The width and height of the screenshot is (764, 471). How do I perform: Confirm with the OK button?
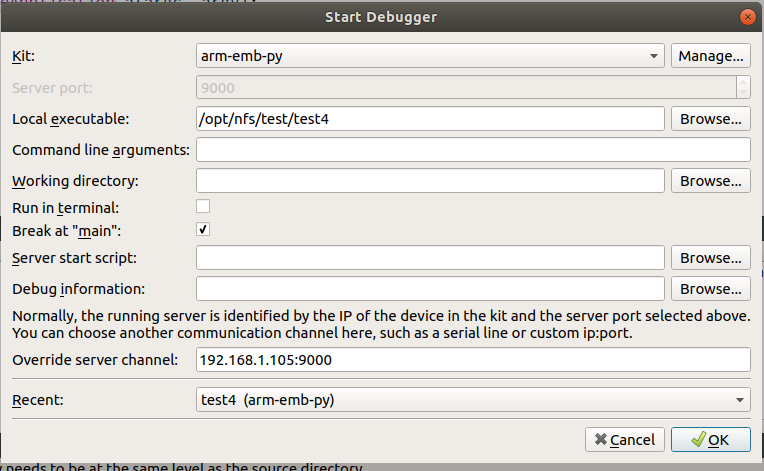[x=710, y=439]
